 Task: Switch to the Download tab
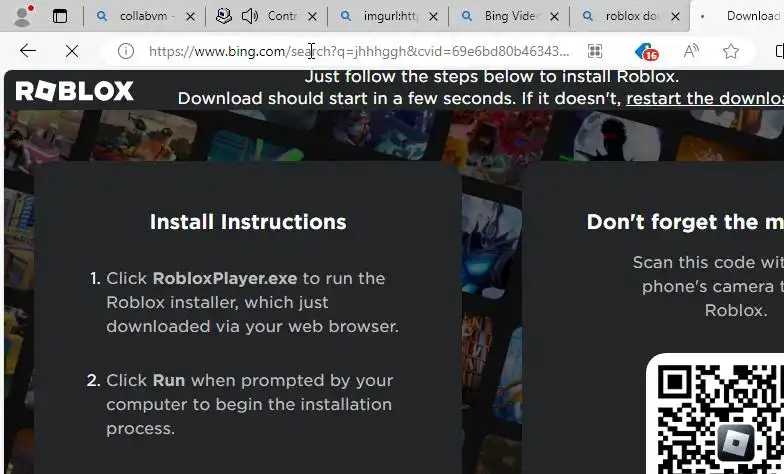click(x=740, y=16)
